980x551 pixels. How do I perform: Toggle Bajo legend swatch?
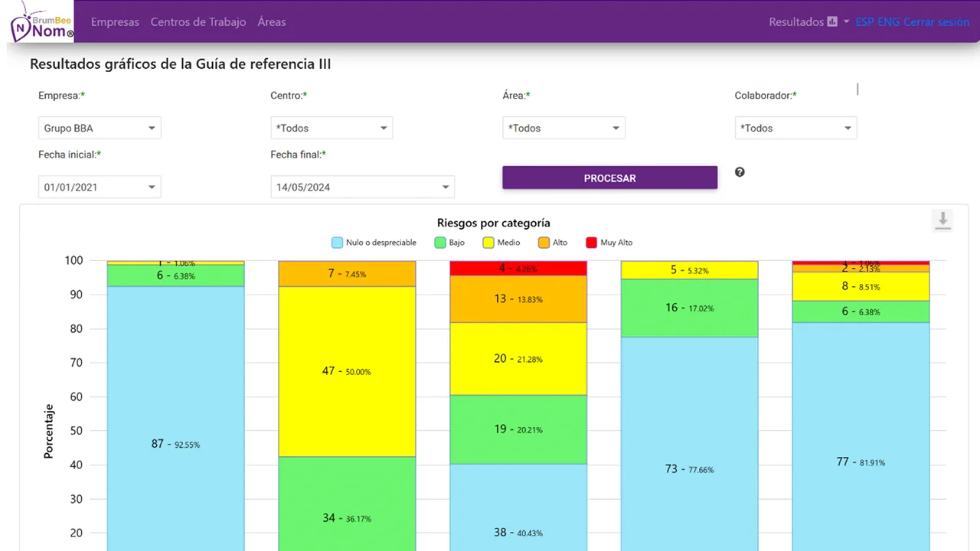440,243
